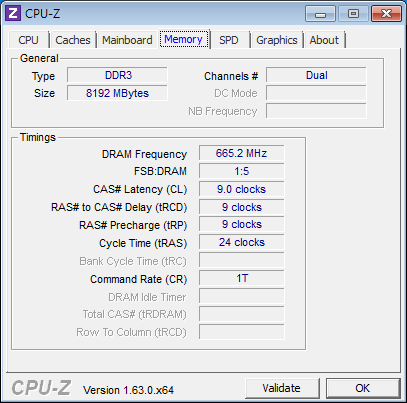Click the 665.2 MHz DRAM Frequency value
This screenshot has height=403, width=407.
click(242, 153)
